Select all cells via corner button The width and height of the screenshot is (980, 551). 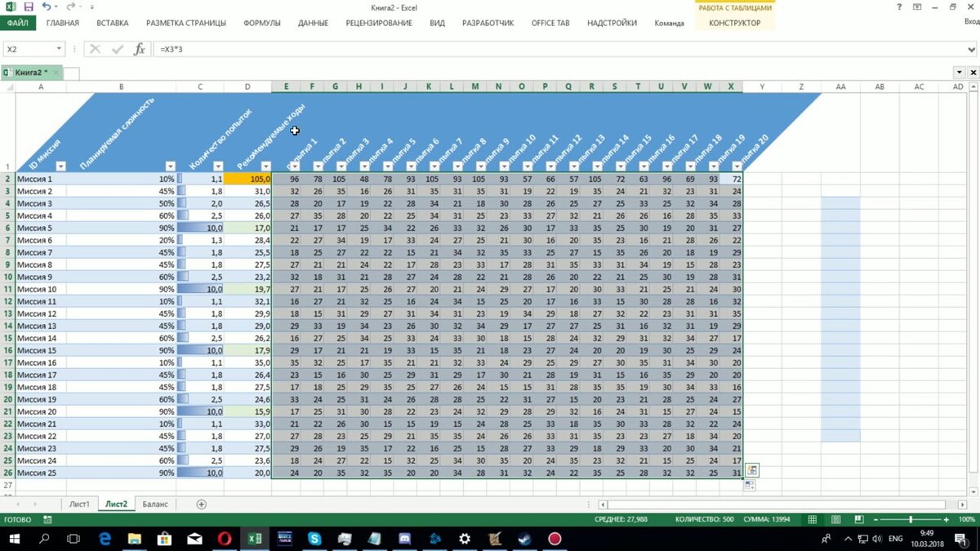tap(7, 87)
